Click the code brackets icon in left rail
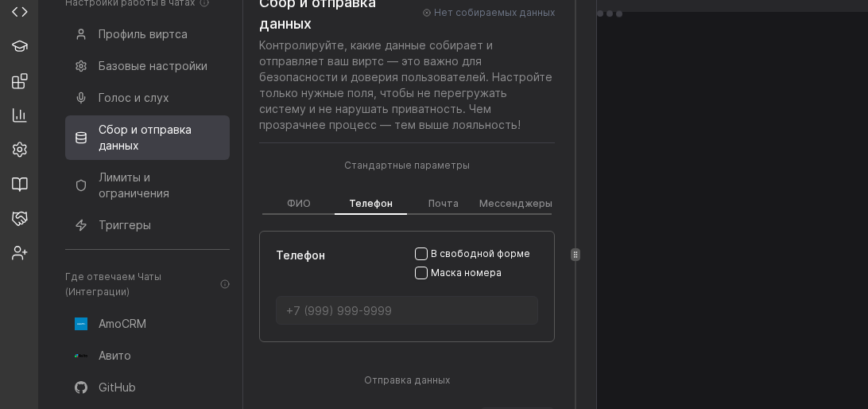Viewport: 868px width, 409px height. pos(20,12)
